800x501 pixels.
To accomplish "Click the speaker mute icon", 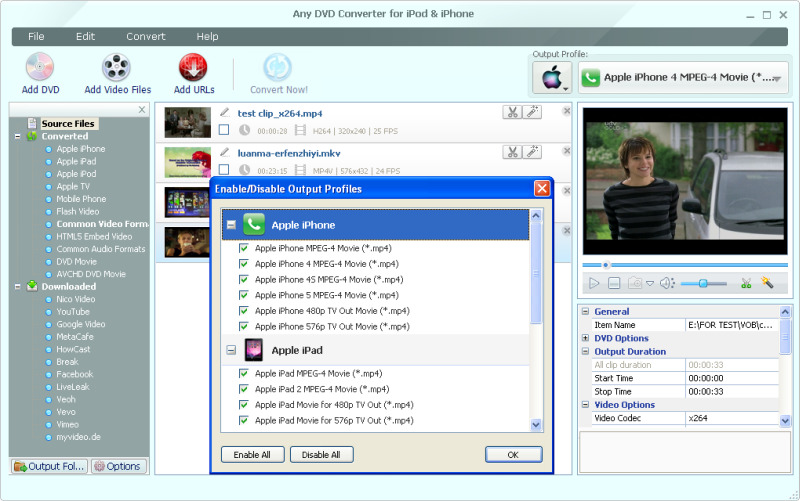I will (x=667, y=283).
